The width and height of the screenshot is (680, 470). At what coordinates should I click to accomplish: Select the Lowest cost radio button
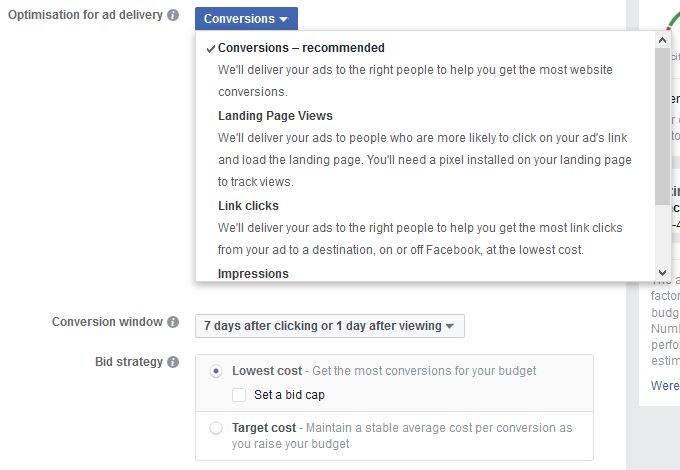[216, 371]
